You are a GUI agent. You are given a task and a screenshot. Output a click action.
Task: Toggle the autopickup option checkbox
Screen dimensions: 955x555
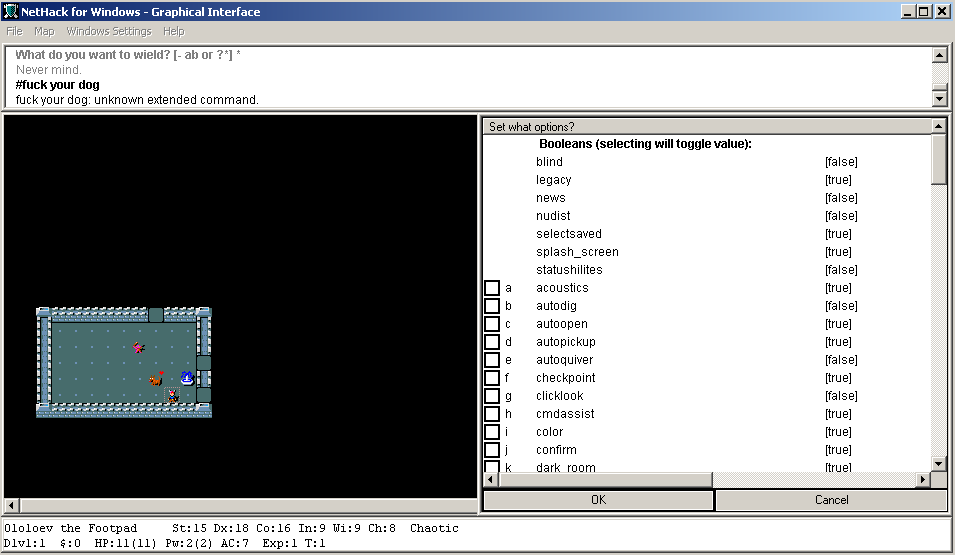(x=492, y=342)
